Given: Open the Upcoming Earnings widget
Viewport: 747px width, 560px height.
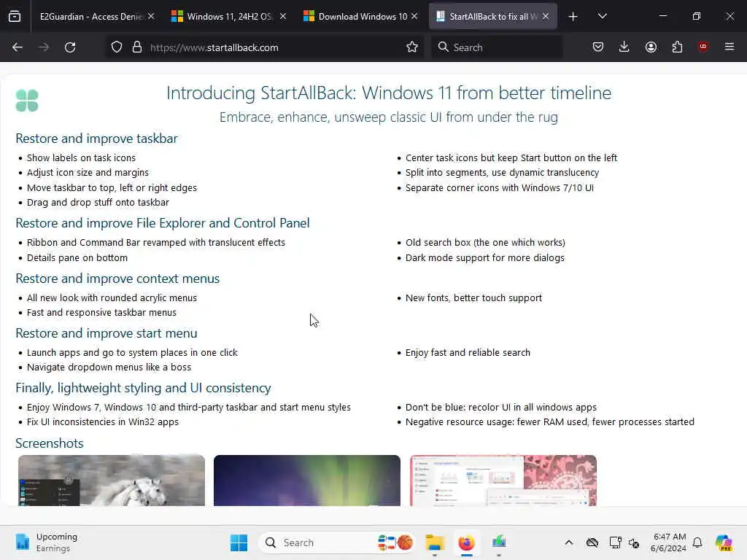Looking at the screenshot, I should click(x=46, y=542).
